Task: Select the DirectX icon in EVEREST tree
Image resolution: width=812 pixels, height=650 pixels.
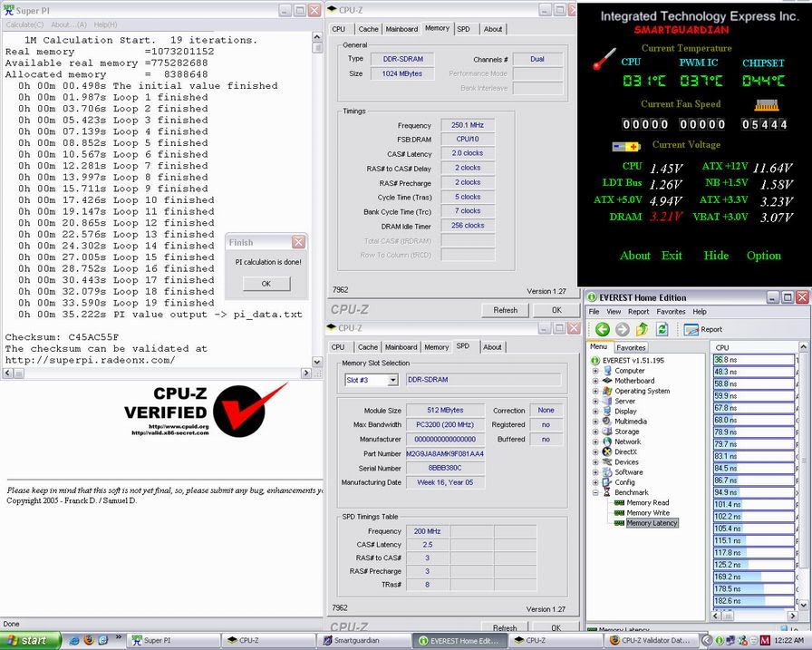Action: (607, 451)
